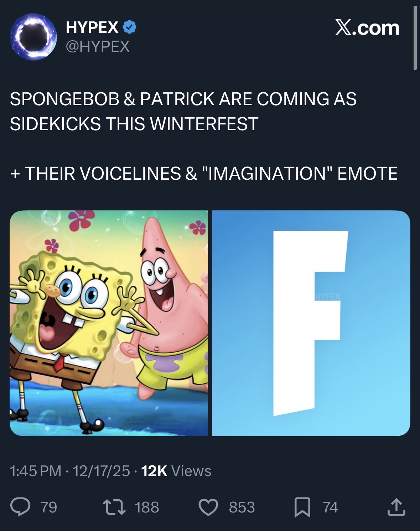View the SpongeBob and Patrick image

coord(109,323)
